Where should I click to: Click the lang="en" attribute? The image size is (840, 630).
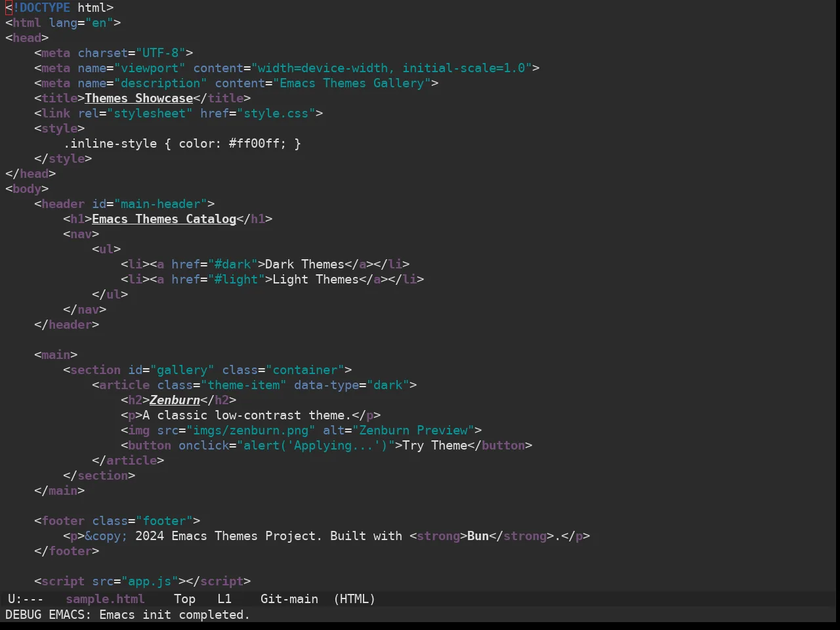pyautogui.click(x=81, y=23)
